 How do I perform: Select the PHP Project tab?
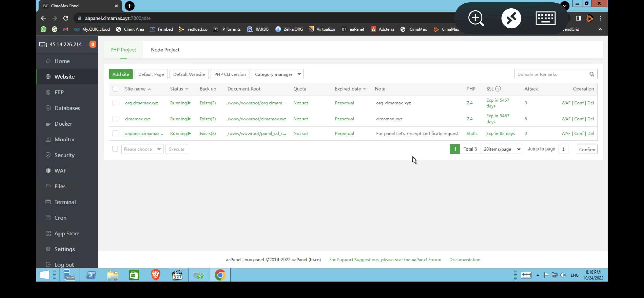[x=123, y=50]
